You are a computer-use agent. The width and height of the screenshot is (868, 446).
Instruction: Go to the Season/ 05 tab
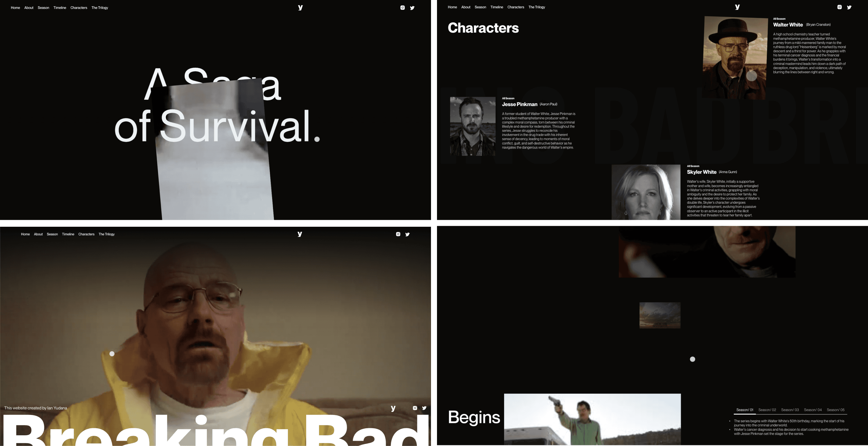click(x=836, y=410)
